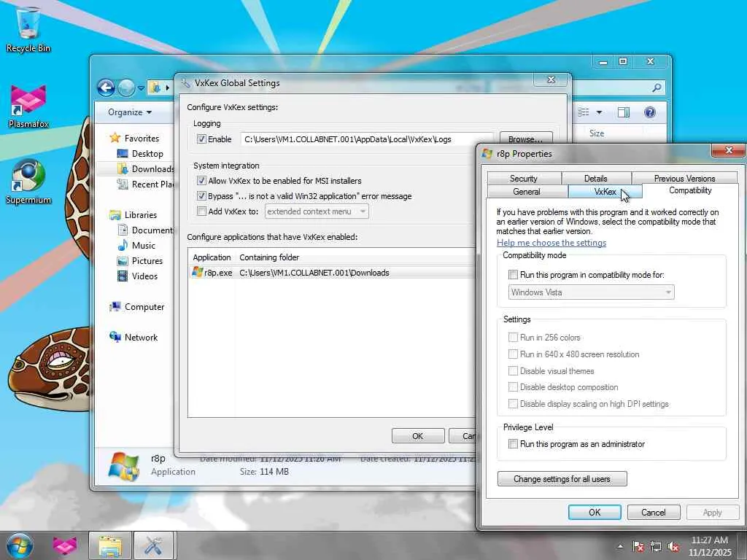Select Favorites in the navigation pane

142,138
